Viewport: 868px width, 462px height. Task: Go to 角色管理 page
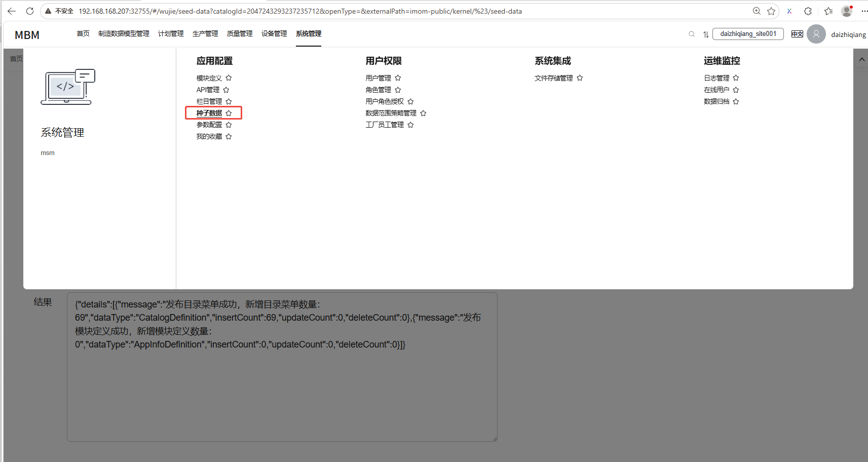(x=379, y=90)
